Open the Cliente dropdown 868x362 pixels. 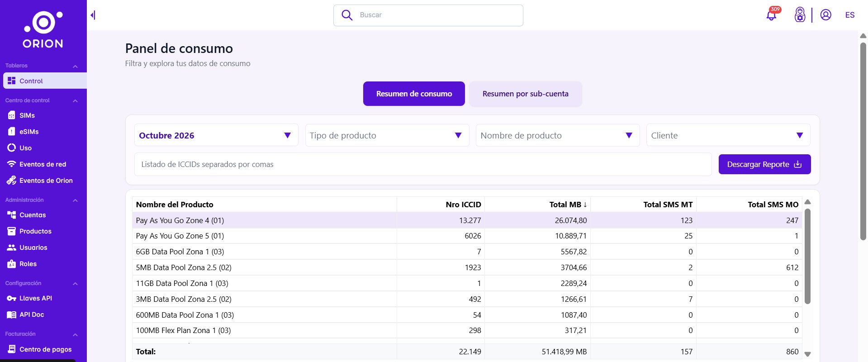pyautogui.click(x=728, y=135)
